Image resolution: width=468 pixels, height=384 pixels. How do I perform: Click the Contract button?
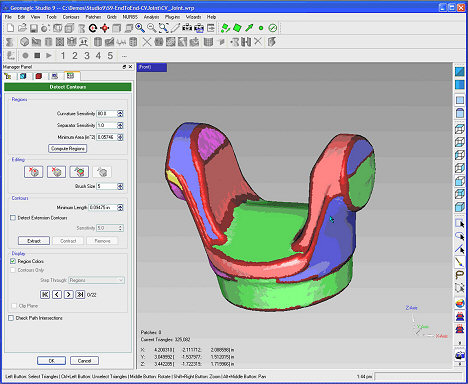tap(68, 241)
